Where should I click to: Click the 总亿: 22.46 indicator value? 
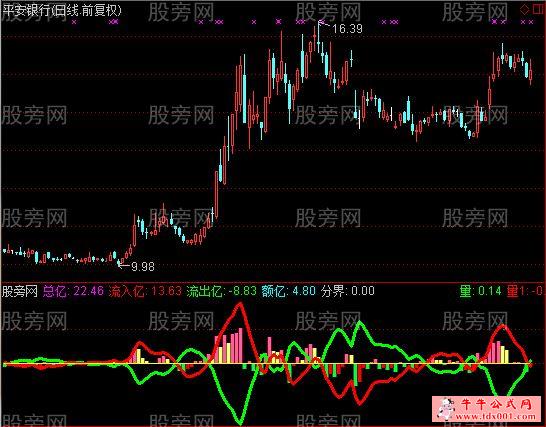pyautogui.click(x=73, y=291)
